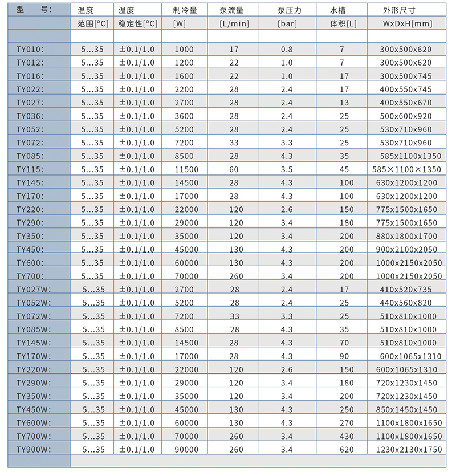Click the 泵流量 column header
This screenshot has width=456, height=476.
tap(234, 10)
